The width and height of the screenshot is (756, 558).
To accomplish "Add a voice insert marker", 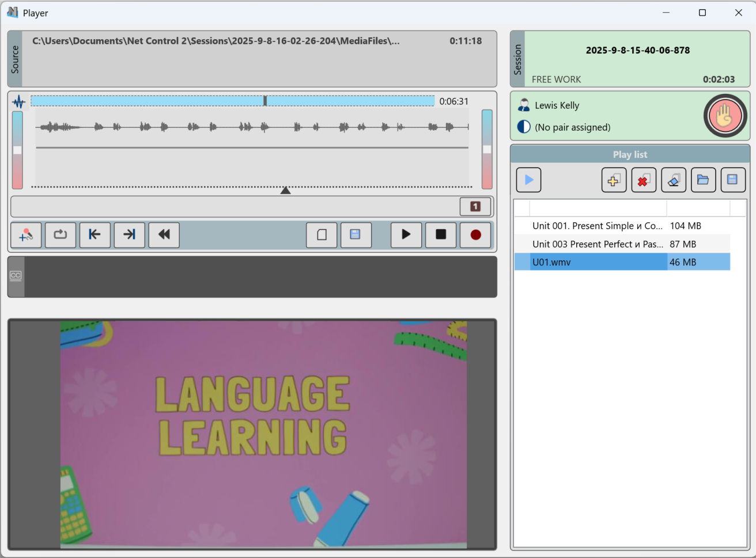I will pyautogui.click(x=26, y=235).
